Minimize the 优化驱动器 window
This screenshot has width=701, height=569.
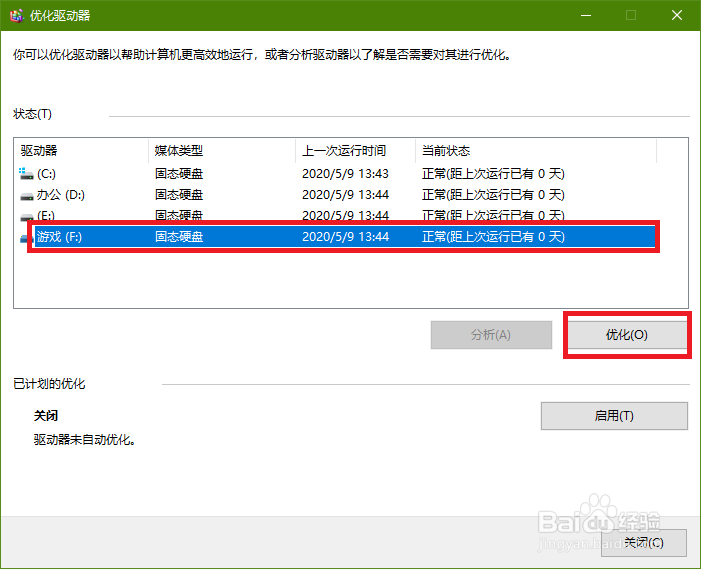point(586,16)
